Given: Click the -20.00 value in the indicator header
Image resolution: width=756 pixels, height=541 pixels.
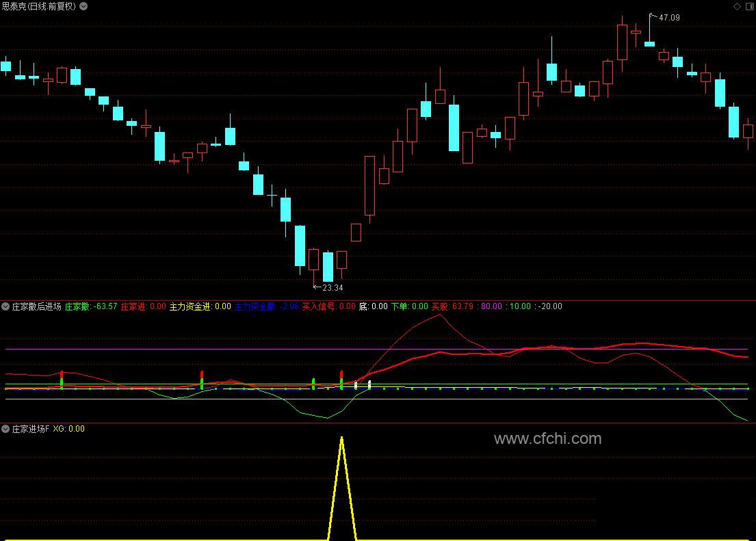Looking at the screenshot, I should tap(550, 306).
